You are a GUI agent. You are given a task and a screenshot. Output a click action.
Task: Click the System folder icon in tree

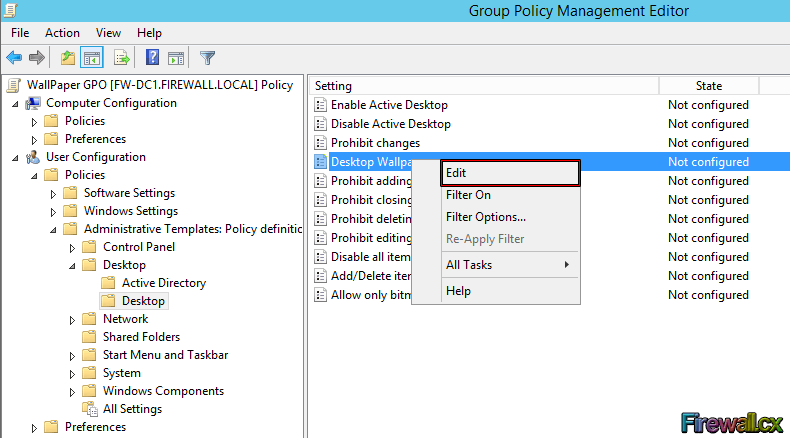click(x=89, y=373)
